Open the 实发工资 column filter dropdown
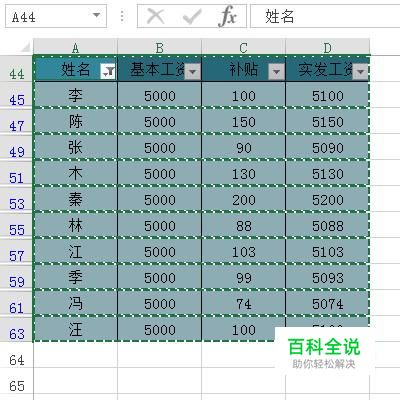Viewport: 400px width, 400px height. point(361,71)
